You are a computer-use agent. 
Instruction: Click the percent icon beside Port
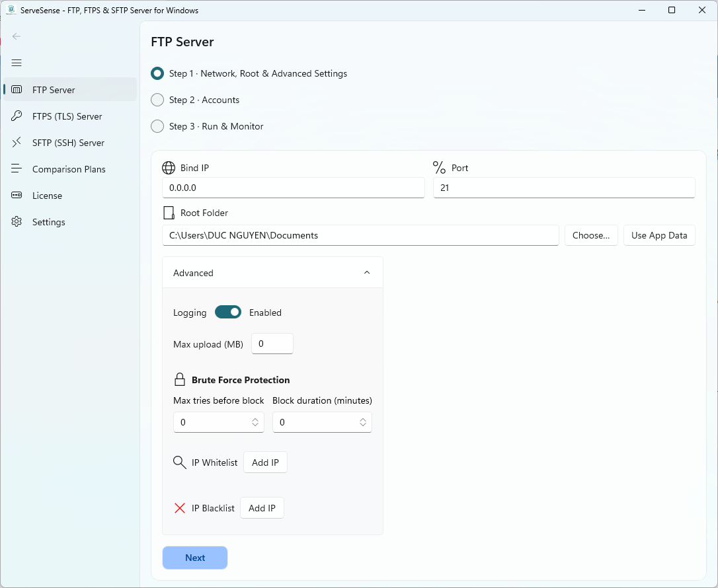[439, 167]
